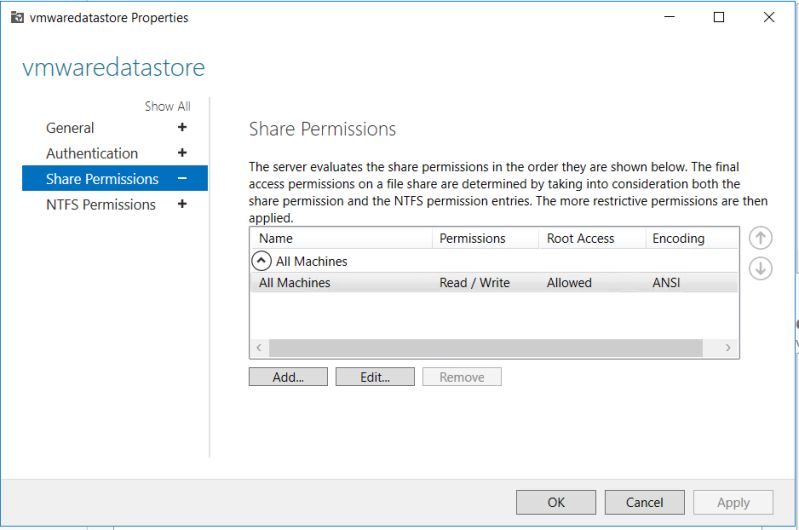Click the scroll right arrow in the permissions list
Screen dimensions: 799x530
coord(728,348)
